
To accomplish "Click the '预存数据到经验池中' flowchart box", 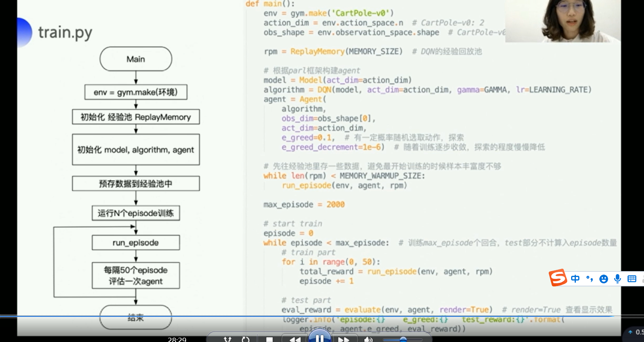I will pyautogui.click(x=136, y=183).
